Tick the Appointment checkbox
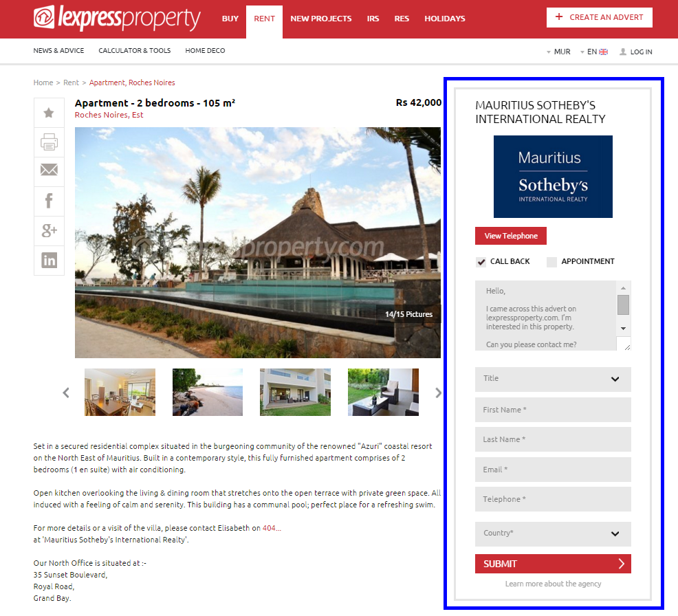678x616 pixels. pyautogui.click(x=551, y=262)
